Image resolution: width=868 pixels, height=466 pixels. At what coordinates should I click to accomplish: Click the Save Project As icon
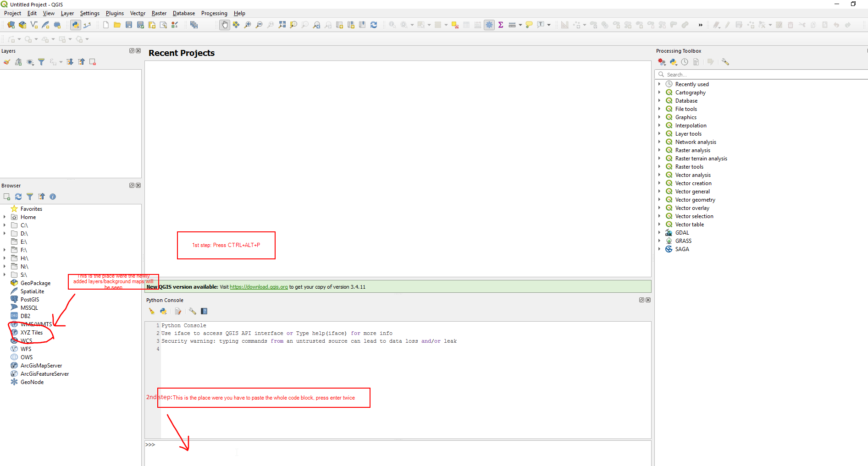(x=140, y=25)
